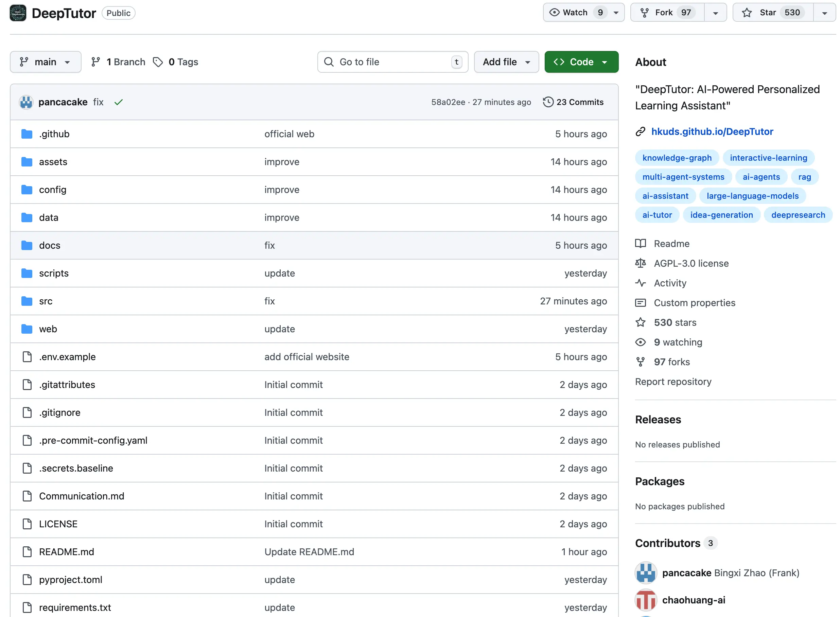Click the tag icon next to Tags
The height and width of the screenshot is (617, 840).
tap(158, 62)
